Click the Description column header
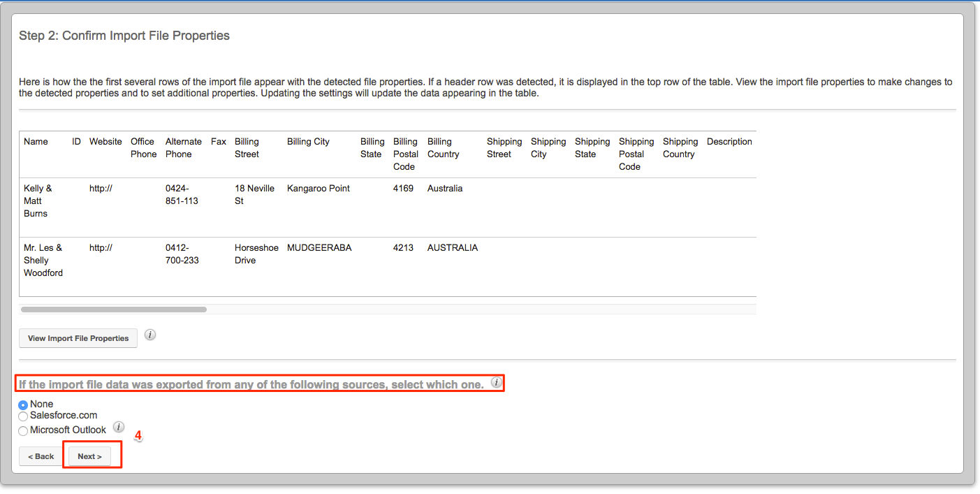980x494 pixels. 729,141
